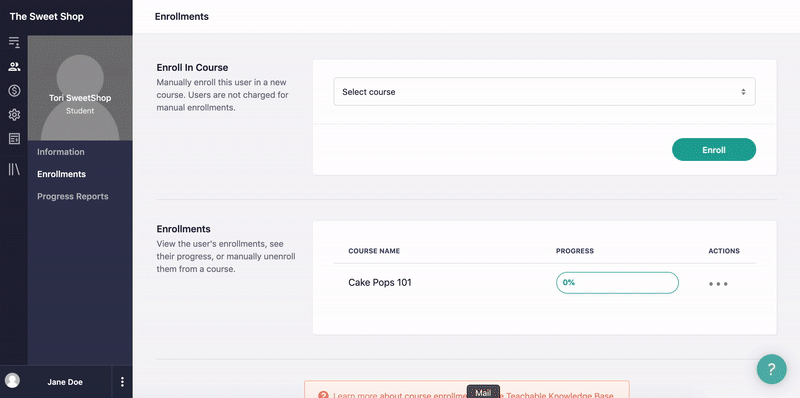
Task: Open the Courses library icon
Action: pos(14,169)
